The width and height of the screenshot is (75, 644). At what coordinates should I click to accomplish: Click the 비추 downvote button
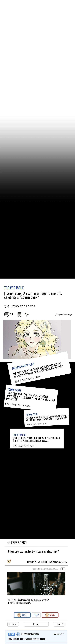50,615
